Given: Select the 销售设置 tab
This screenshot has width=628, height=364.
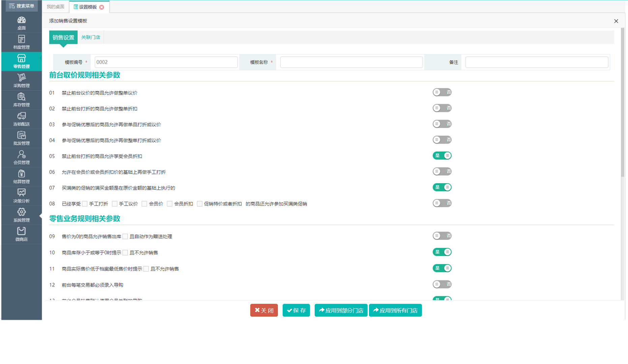Looking at the screenshot, I should coord(63,37).
